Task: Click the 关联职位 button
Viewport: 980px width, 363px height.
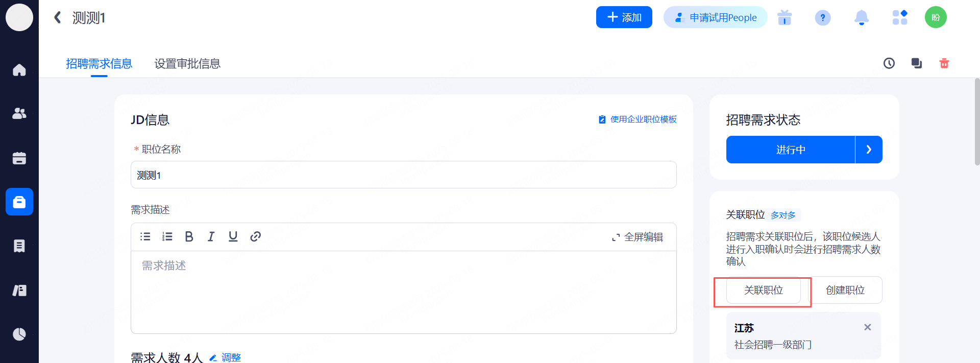Action: (x=763, y=291)
